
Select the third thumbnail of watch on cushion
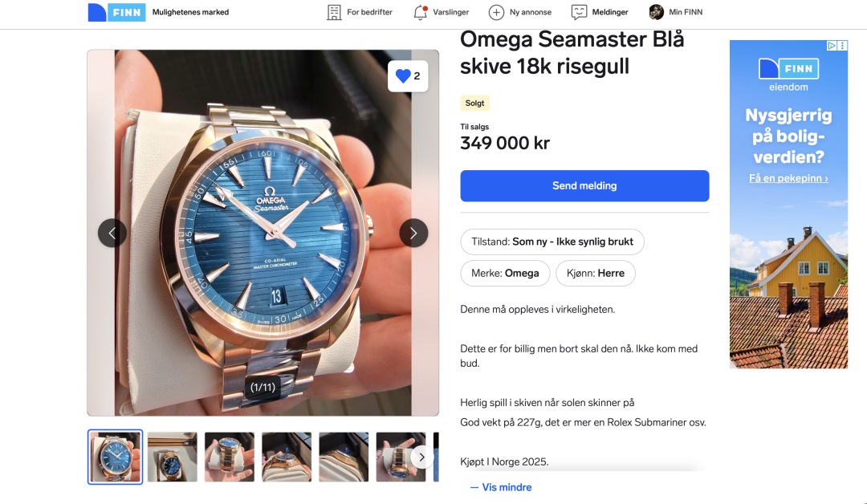click(230, 457)
